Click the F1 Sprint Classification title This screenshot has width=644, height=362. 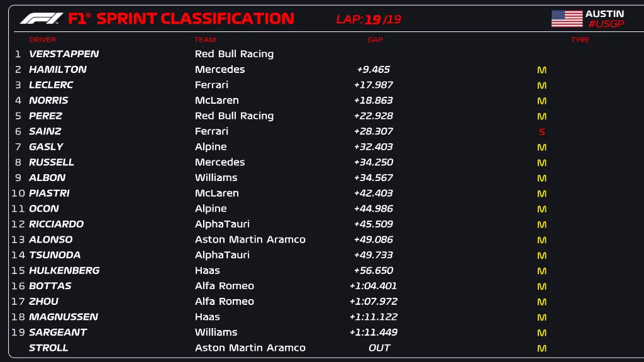pyautogui.click(x=181, y=19)
